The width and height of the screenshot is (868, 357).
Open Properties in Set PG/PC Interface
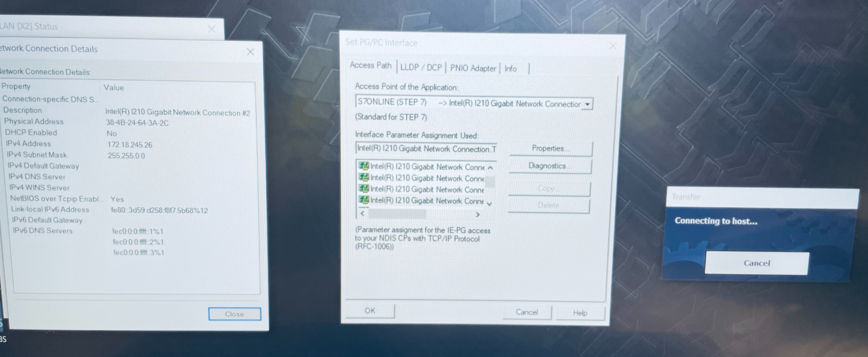coord(550,149)
